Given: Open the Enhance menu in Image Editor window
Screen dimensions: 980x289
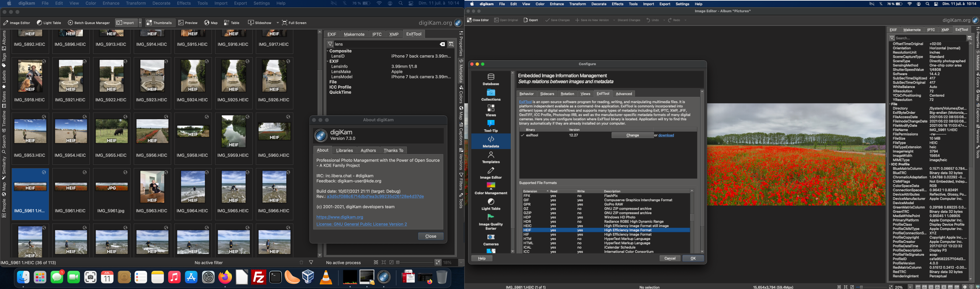Looking at the screenshot, I should (557, 4).
